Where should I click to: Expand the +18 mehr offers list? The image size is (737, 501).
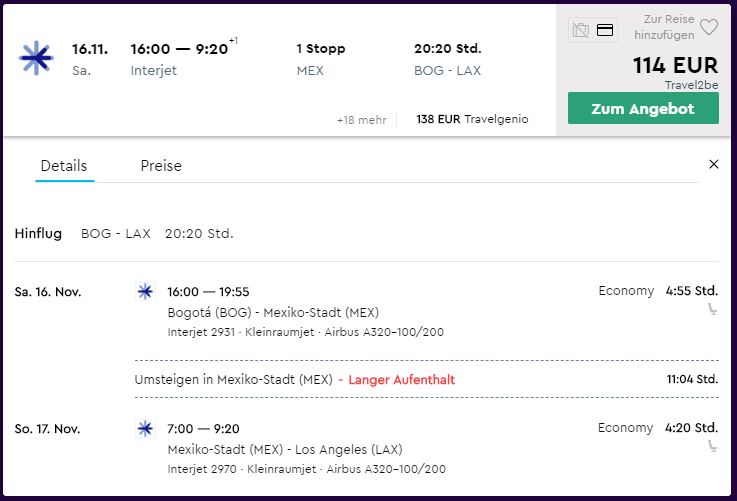pos(361,120)
